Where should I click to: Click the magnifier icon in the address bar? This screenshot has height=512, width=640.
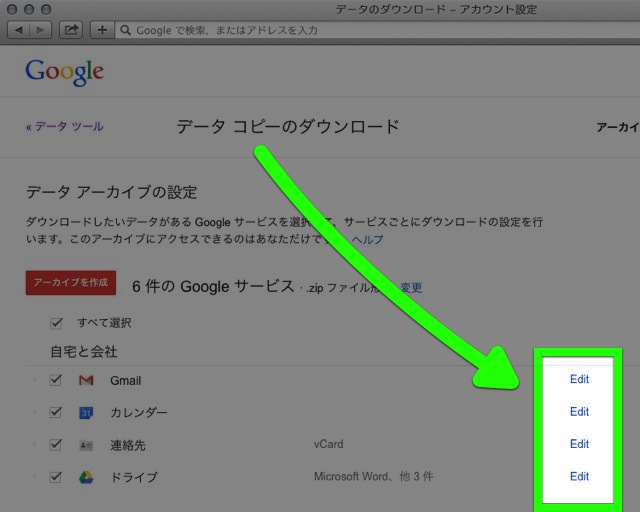click(x=126, y=30)
